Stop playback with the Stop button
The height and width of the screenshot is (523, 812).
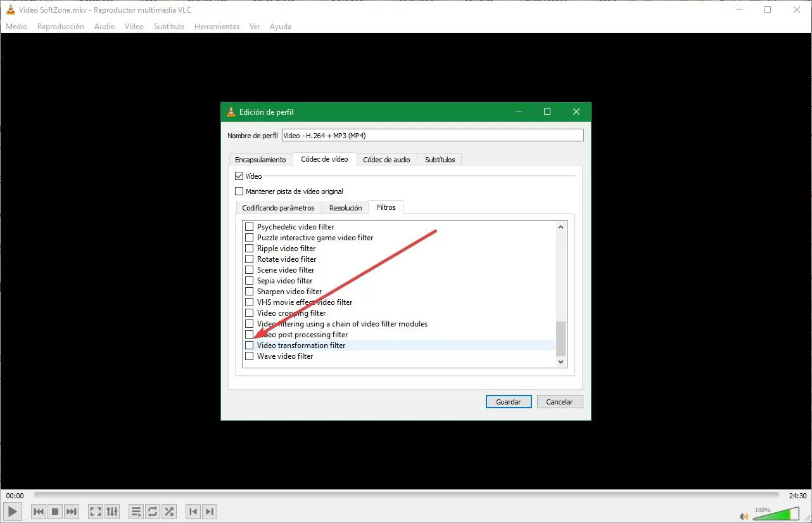pos(55,512)
